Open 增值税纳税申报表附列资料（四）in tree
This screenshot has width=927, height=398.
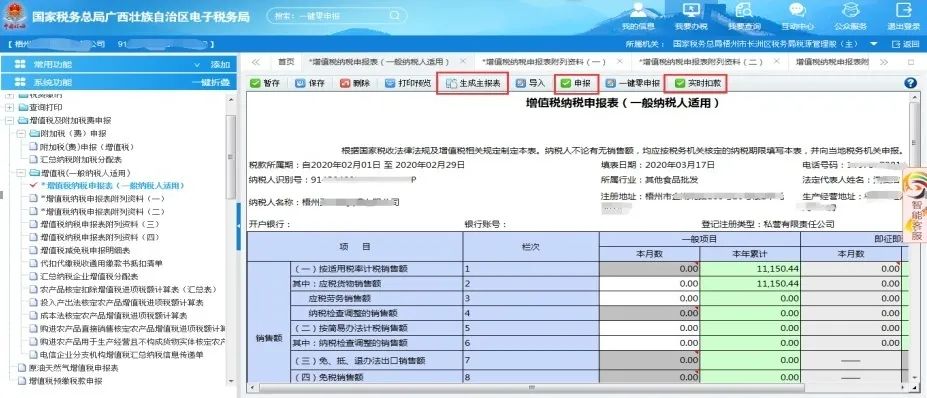coord(100,237)
